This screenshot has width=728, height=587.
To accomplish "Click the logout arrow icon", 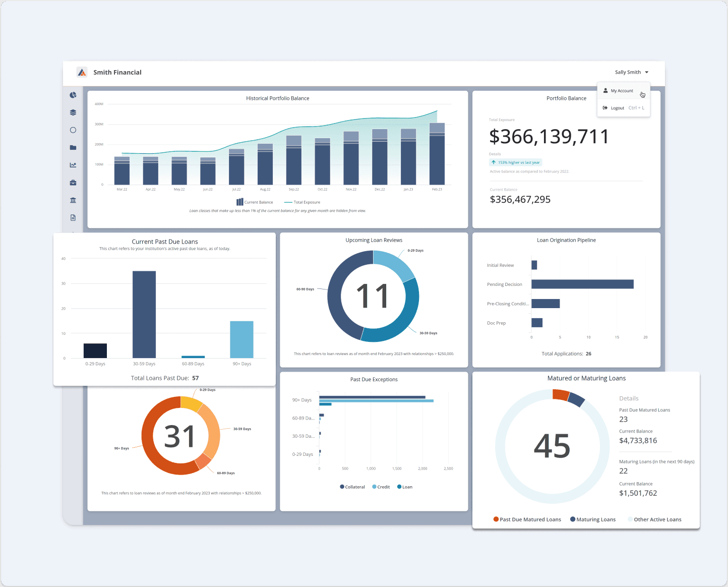I will [x=605, y=108].
